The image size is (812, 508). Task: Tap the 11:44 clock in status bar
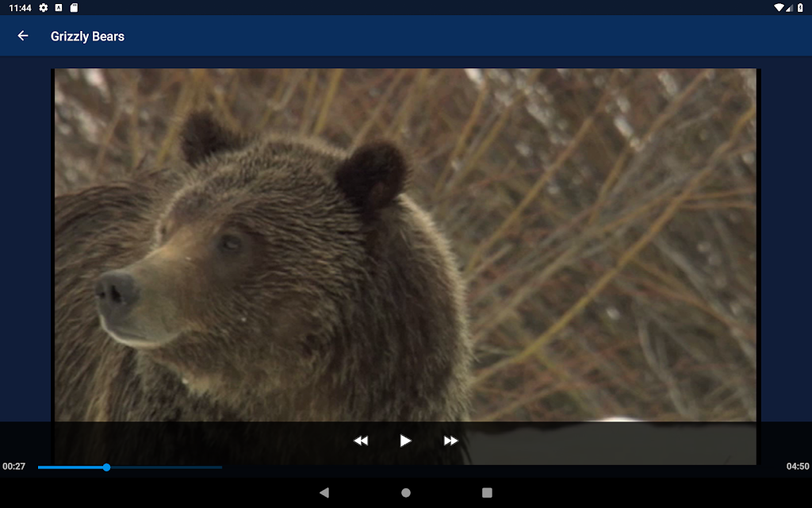tap(20, 8)
